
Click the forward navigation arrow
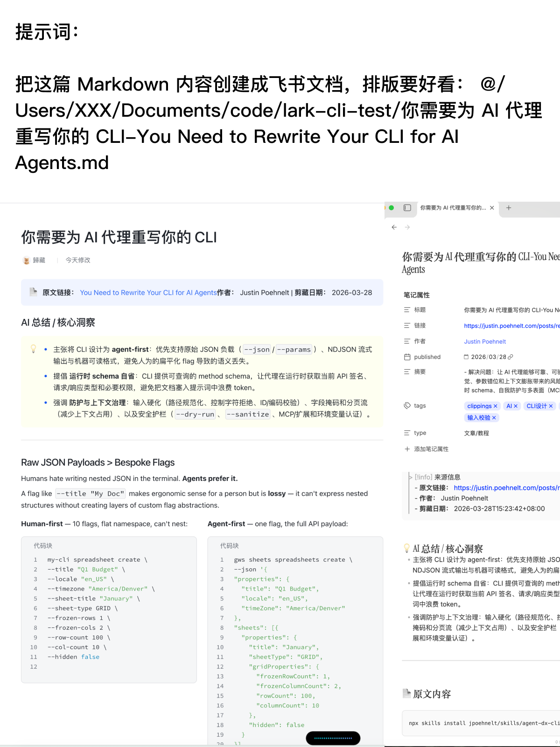[x=407, y=227]
